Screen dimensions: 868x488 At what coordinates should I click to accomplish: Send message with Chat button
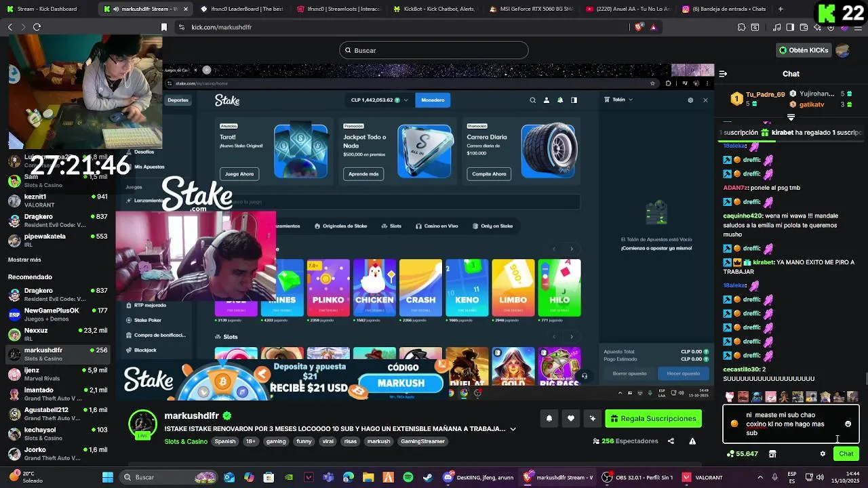(x=846, y=453)
